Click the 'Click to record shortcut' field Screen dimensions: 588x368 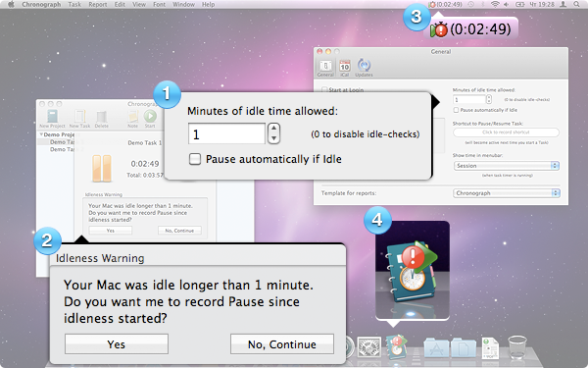(x=506, y=132)
